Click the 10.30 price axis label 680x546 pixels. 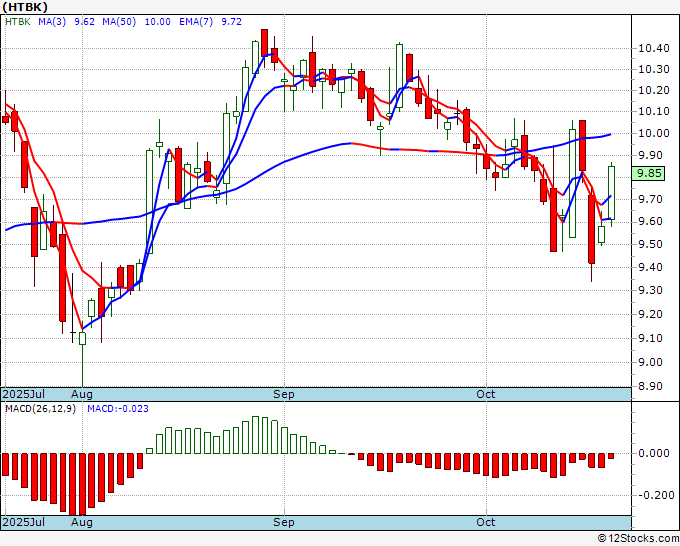pyautogui.click(x=654, y=69)
